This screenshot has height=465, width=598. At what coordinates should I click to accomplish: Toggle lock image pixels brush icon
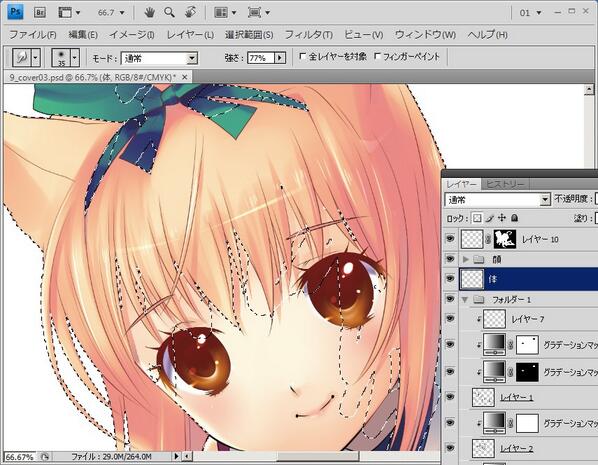[490, 218]
